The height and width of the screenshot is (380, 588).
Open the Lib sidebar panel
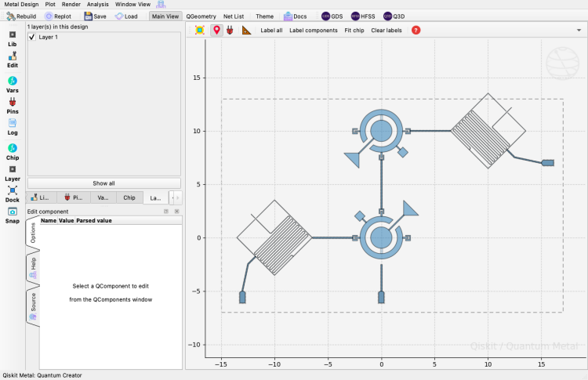13,38
